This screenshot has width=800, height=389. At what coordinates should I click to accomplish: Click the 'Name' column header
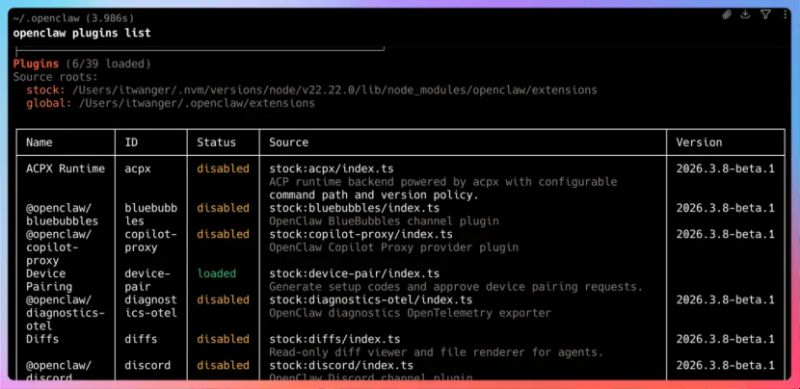coord(39,142)
